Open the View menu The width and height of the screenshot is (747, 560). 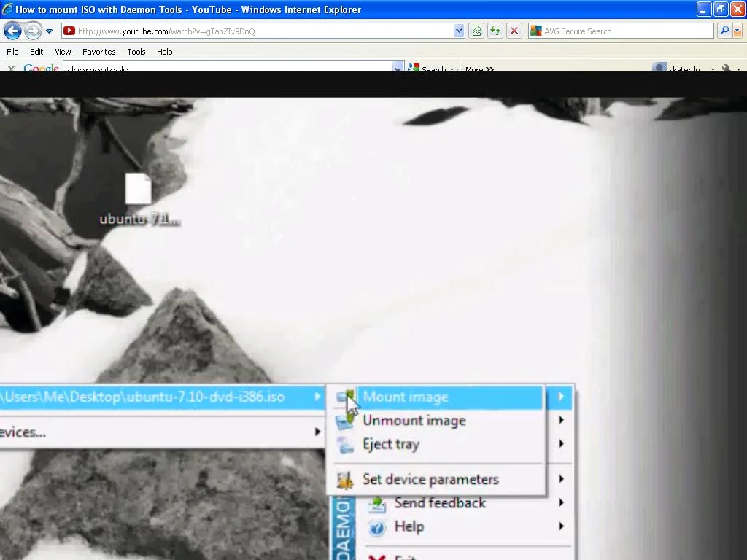point(63,52)
